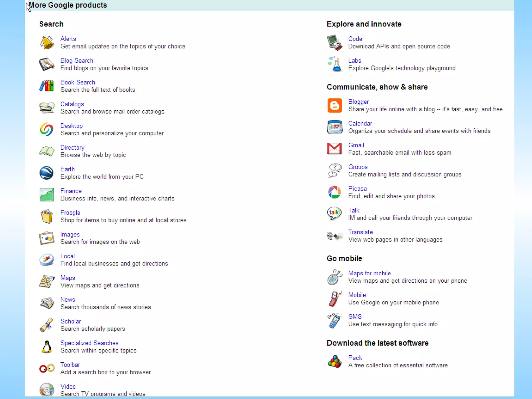
Task: Visit the Labs link
Action: click(x=355, y=61)
